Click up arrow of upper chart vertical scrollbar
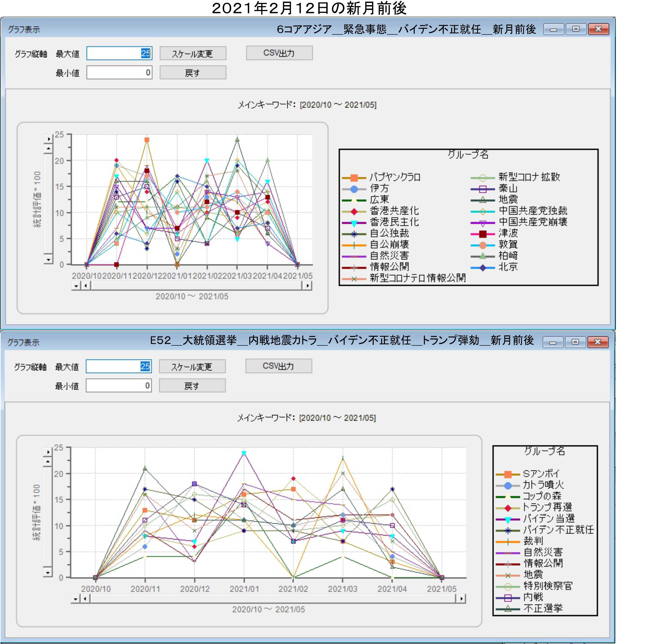670x644 pixels. [x=49, y=149]
